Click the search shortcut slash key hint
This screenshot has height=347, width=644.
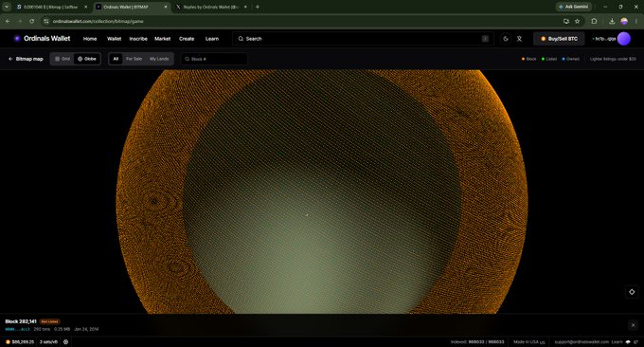[x=486, y=39]
